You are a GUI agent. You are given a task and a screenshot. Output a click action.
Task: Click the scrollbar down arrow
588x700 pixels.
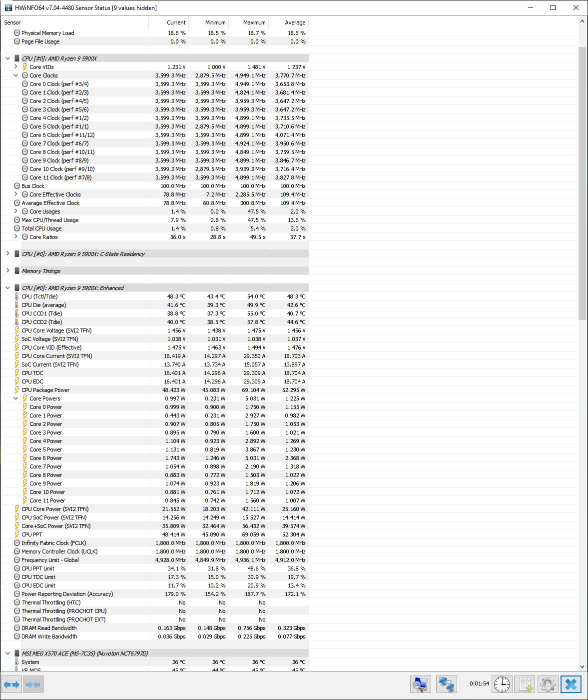coord(582,667)
